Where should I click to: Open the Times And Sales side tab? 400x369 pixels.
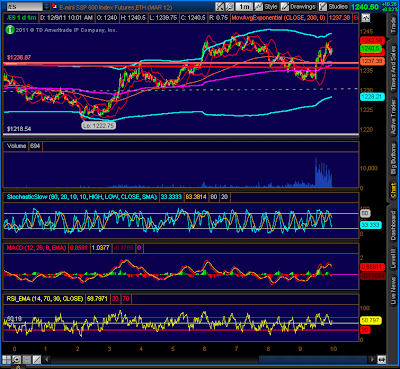click(393, 68)
